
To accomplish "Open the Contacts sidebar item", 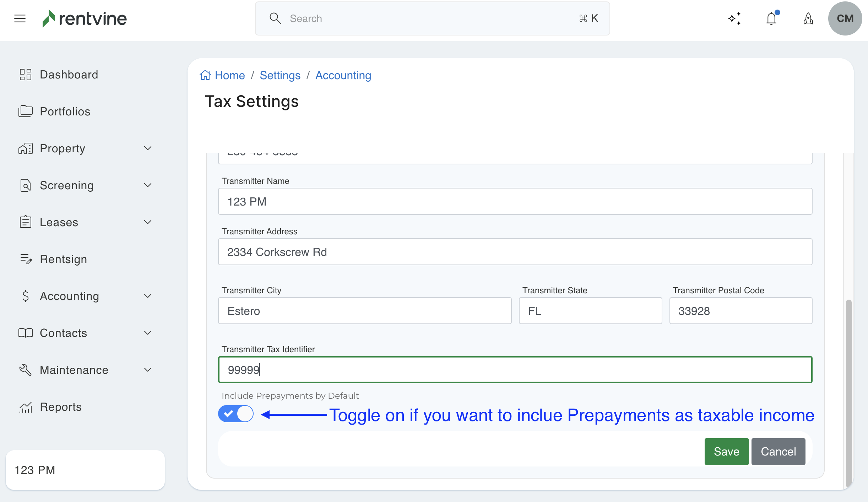I will pos(63,333).
